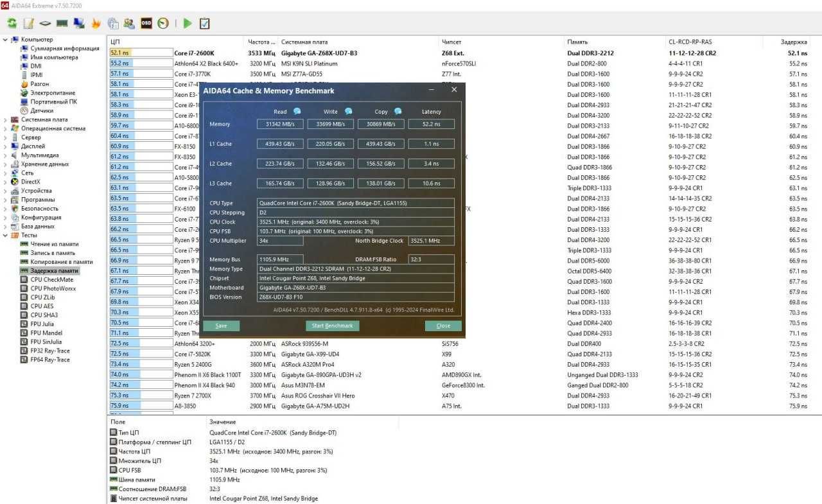
Task: Select Имя компьютера in the tree
Action: pyautogui.click(x=54, y=58)
